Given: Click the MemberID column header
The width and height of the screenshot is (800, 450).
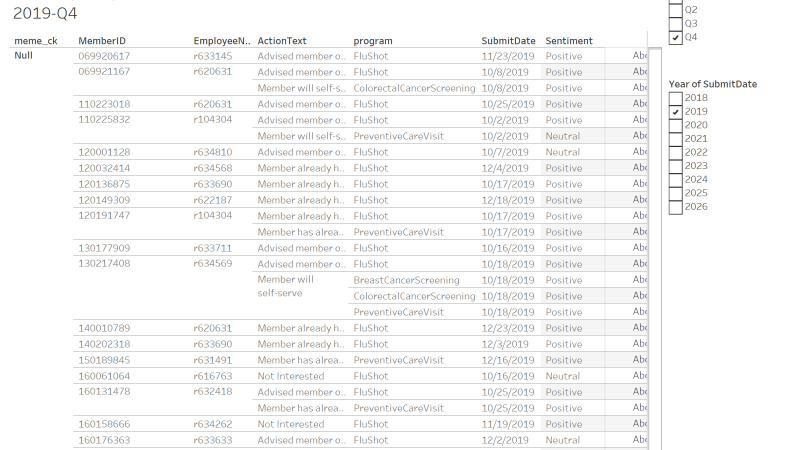Looking at the screenshot, I should click(102, 41).
